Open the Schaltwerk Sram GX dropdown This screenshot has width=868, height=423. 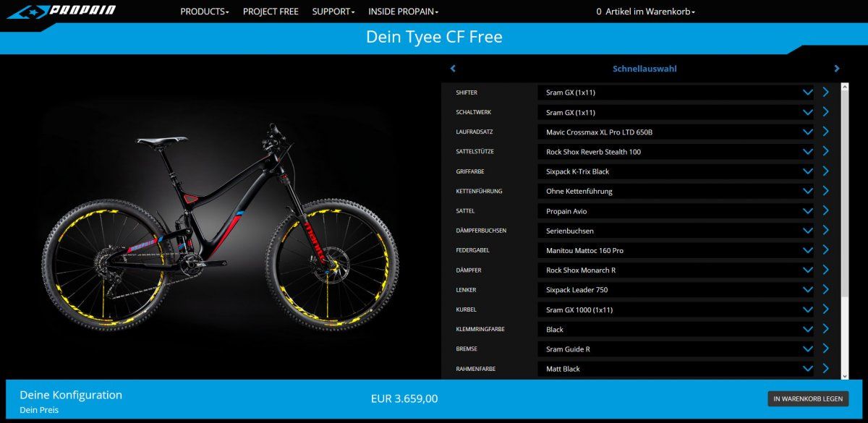point(678,112)
